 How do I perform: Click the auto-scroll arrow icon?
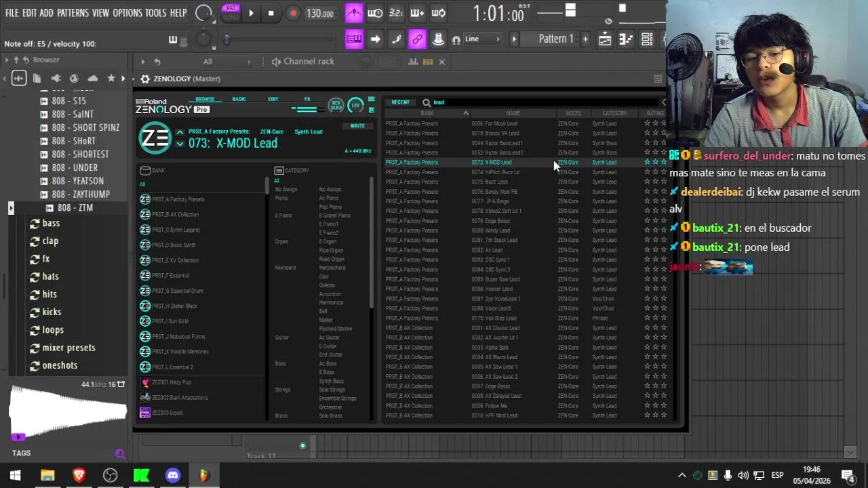tap(375, 39)
